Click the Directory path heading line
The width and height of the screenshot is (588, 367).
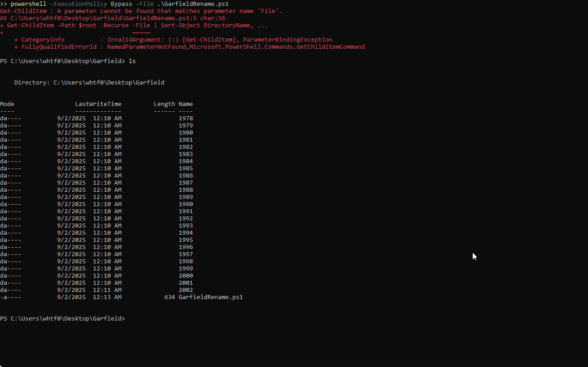[89, 83]
